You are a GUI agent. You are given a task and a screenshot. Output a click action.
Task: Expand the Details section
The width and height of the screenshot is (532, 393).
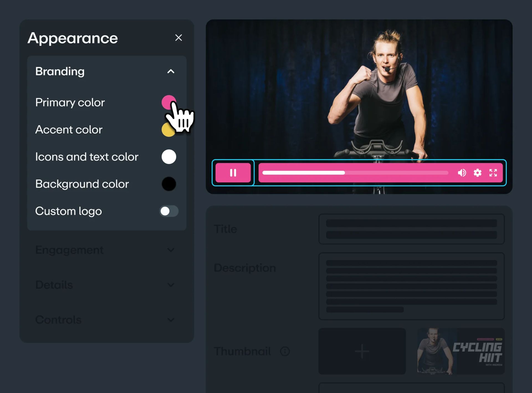(x=171, y=285)
